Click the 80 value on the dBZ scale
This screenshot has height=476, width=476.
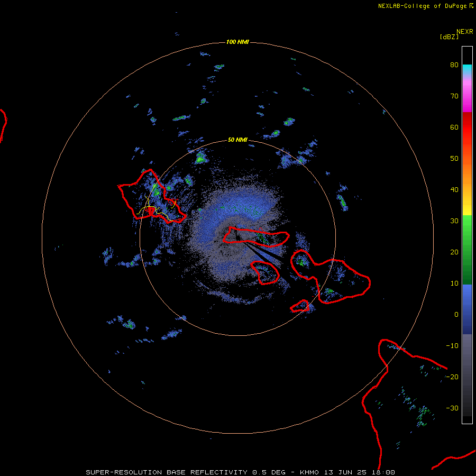pos(454,65)
